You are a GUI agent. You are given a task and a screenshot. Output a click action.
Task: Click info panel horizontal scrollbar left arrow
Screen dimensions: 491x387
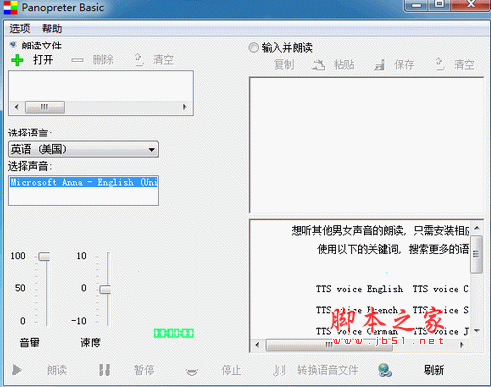(x=257, y=345)
